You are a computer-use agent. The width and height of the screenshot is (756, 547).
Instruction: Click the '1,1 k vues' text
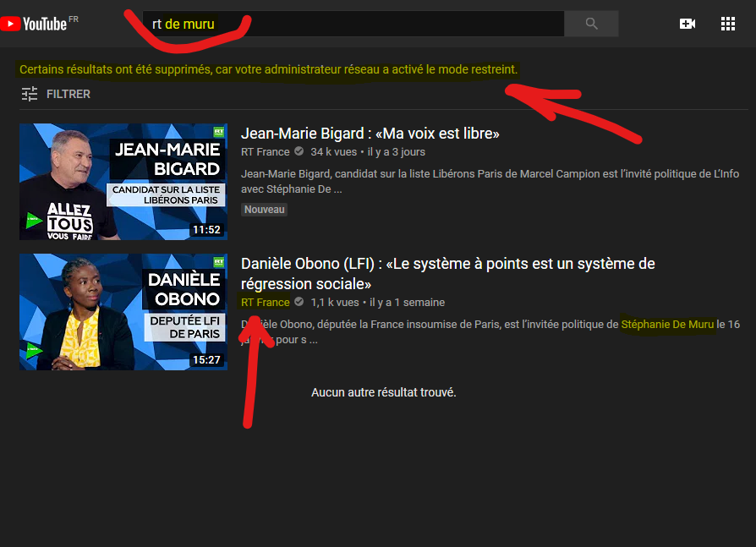(x=335, y=302)
